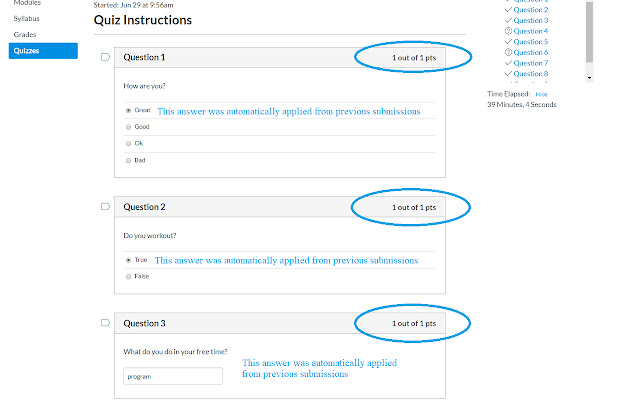Click the checkmark icon beside Question 3
The image size is (640, 400).
[510, 20]
